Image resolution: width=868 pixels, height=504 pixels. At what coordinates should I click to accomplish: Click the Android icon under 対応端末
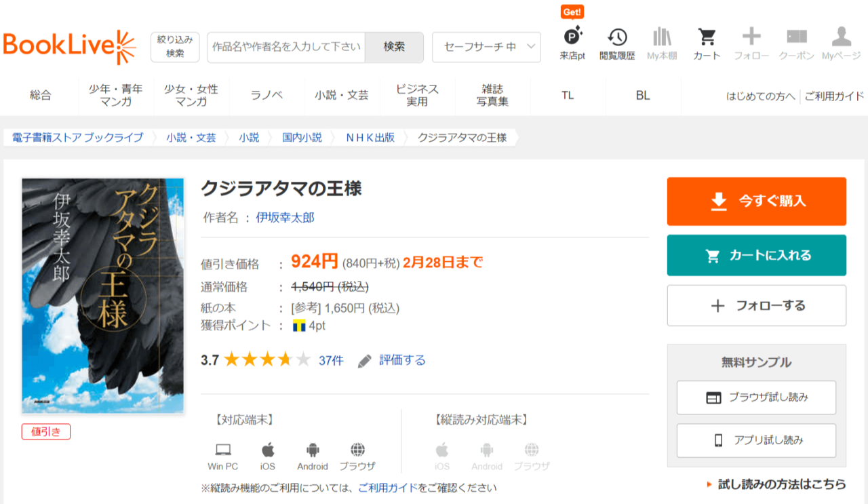(x=313, y=449)
